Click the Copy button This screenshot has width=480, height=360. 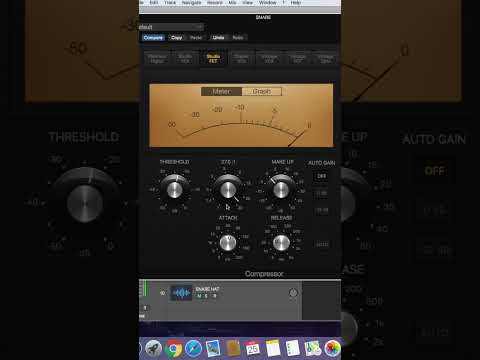[x=177, y=38]
